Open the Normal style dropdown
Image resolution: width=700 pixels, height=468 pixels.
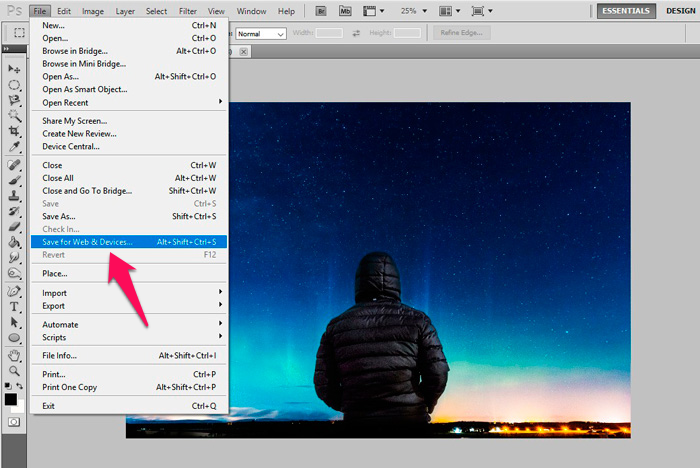(261, 33)
